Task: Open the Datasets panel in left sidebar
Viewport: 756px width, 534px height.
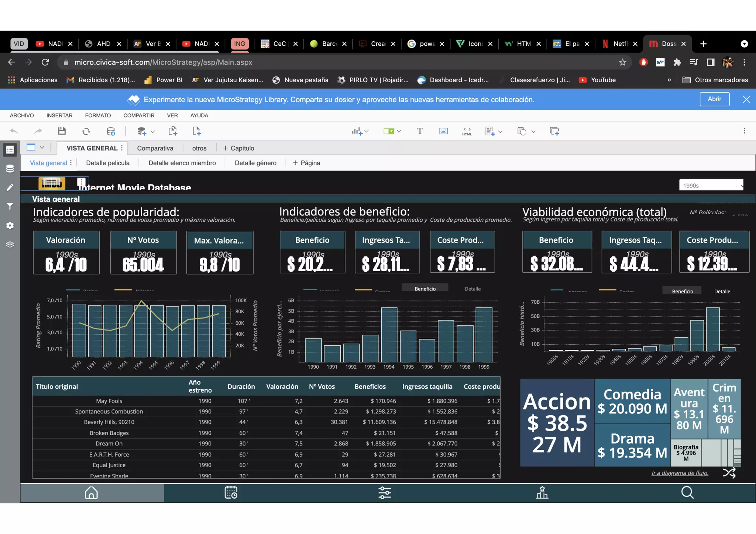Action: coord(10,169)
